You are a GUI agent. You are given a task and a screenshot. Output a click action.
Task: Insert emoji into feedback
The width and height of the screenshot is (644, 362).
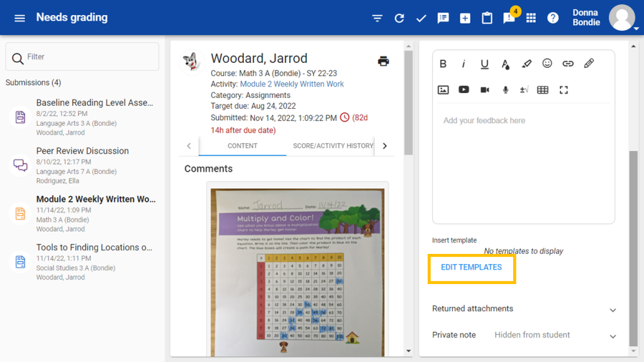(547, 63)
